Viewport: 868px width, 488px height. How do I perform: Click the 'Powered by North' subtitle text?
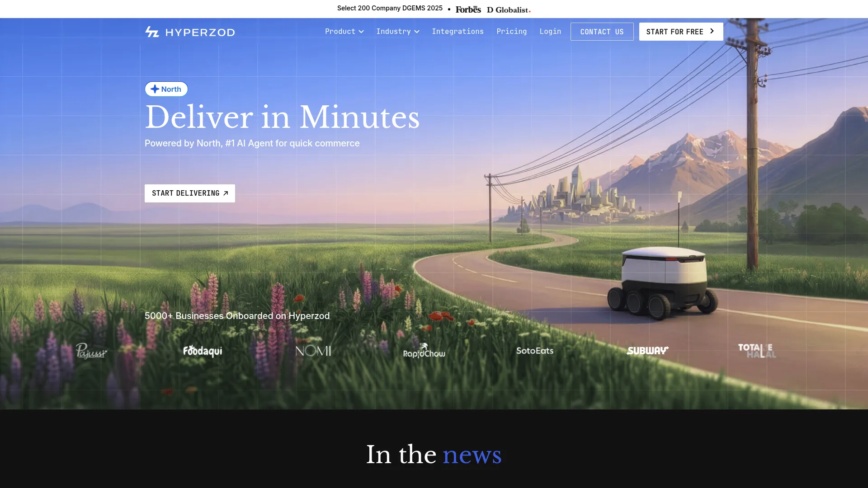252,143
